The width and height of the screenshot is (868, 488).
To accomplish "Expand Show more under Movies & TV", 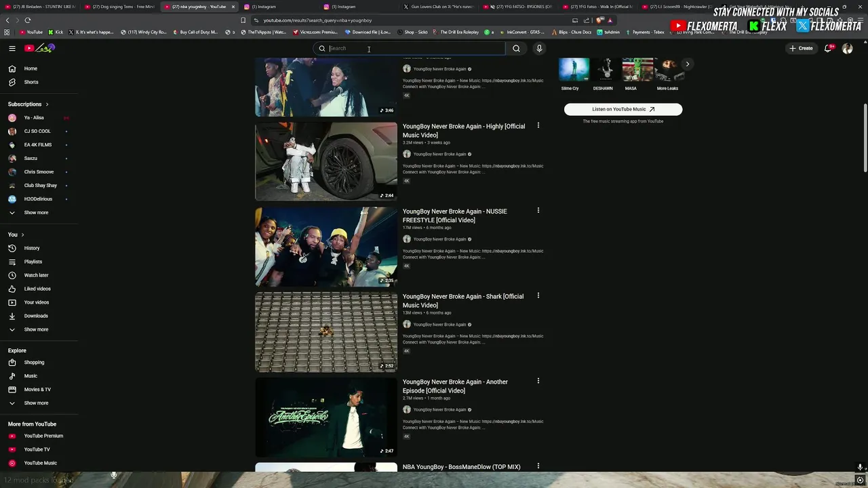I will click(x=39, y=403).
